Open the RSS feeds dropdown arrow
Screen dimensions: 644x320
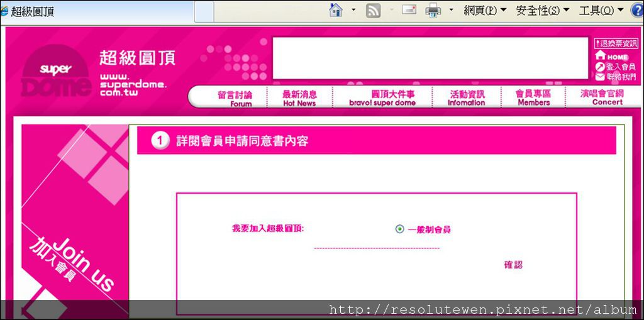coord(391,10)
